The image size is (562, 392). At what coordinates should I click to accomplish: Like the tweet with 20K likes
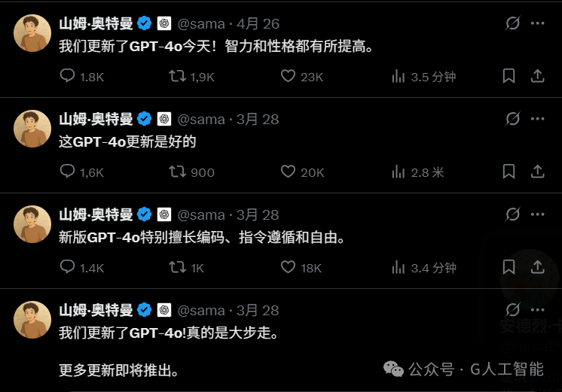[302, 172]
